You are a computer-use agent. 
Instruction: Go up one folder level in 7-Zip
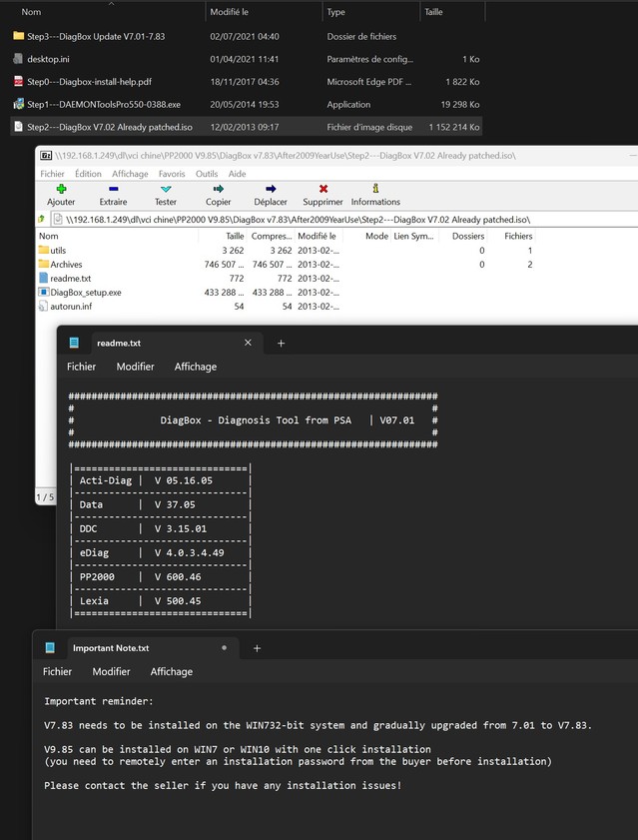click(41, 219)
